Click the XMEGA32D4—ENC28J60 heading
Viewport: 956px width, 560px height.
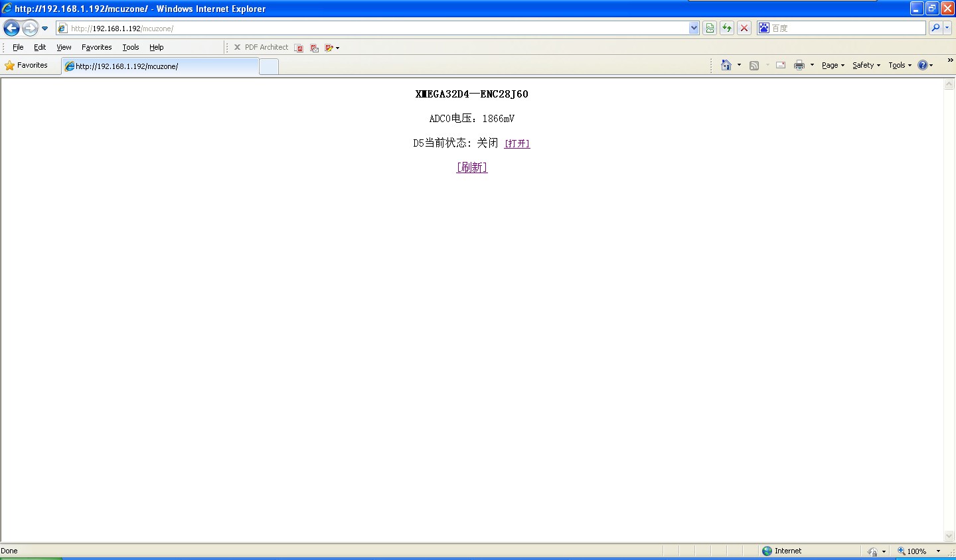472,94
